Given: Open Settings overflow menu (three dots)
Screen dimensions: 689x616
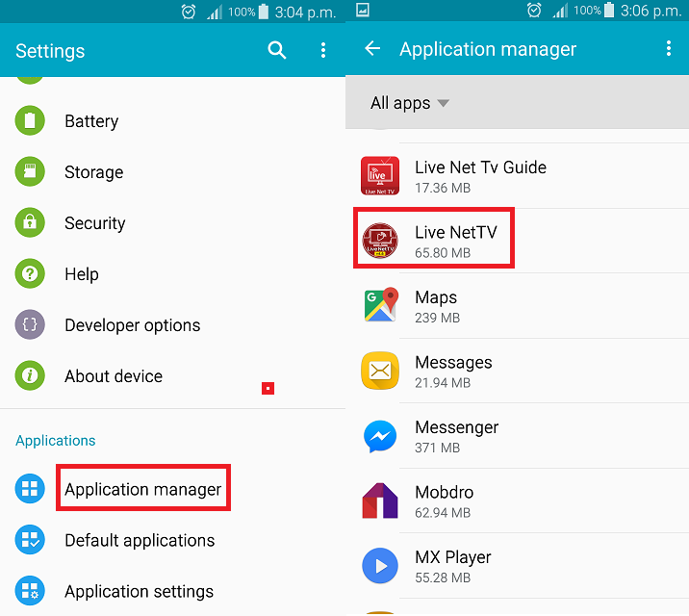Looking at the screenshot, I should point(323,50).
